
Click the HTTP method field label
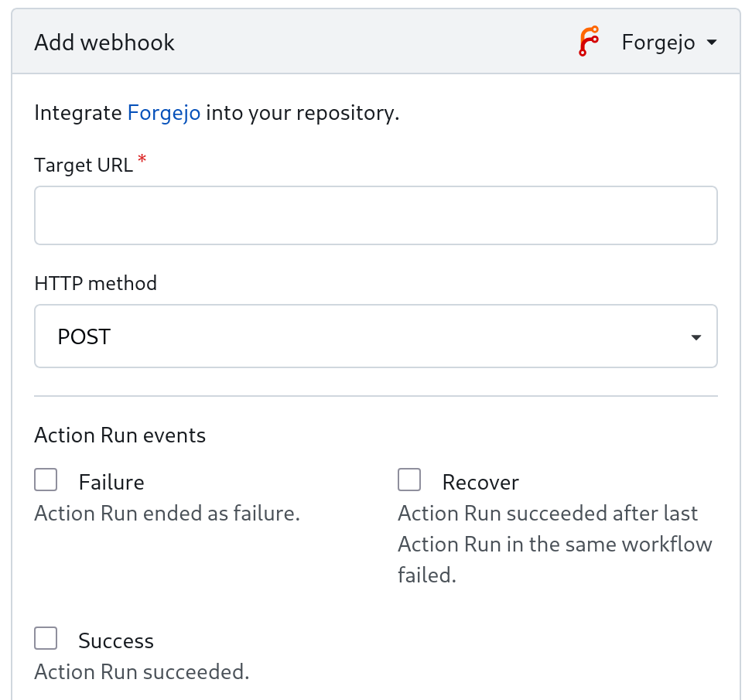[96, 283]
